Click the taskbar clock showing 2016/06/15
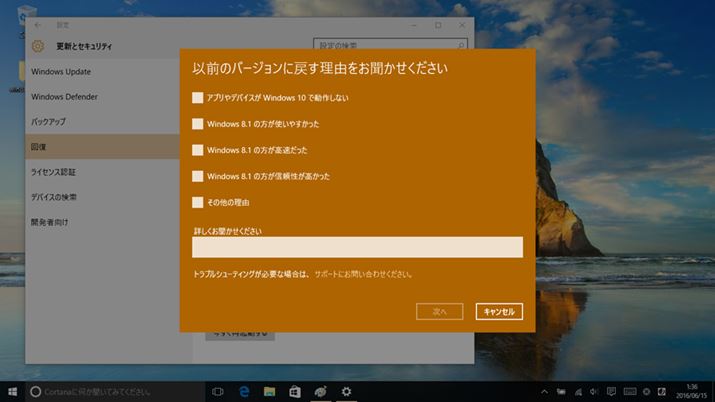Viewport: 715px width, 402px height. point(692,392)
